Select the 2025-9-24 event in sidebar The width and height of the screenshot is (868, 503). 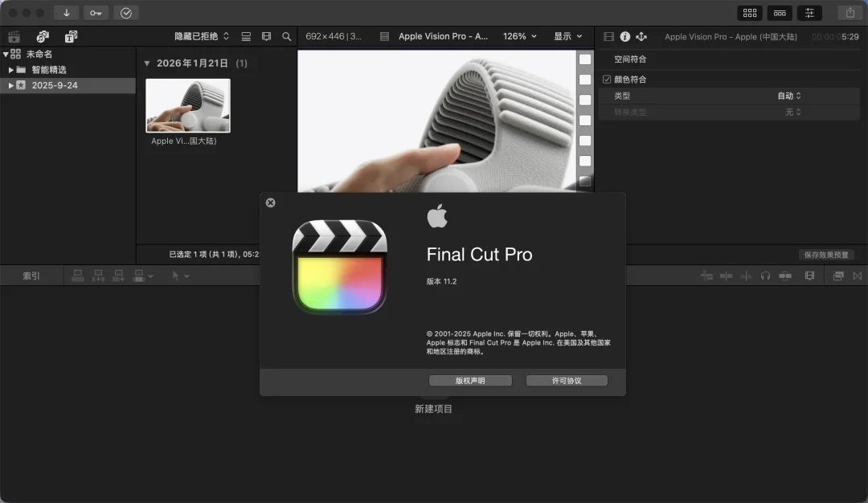(x=55, y=85)
